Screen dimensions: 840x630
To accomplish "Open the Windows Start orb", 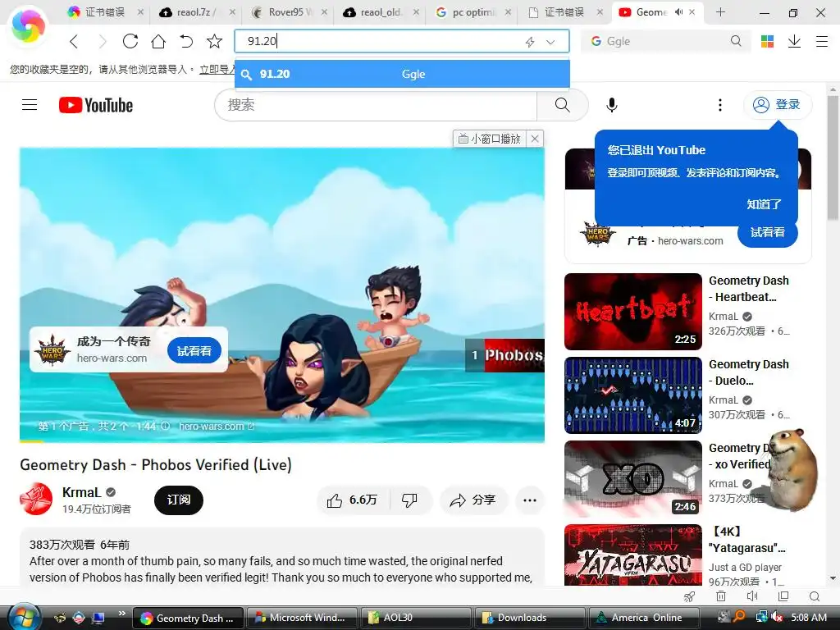I will point(23,617).
